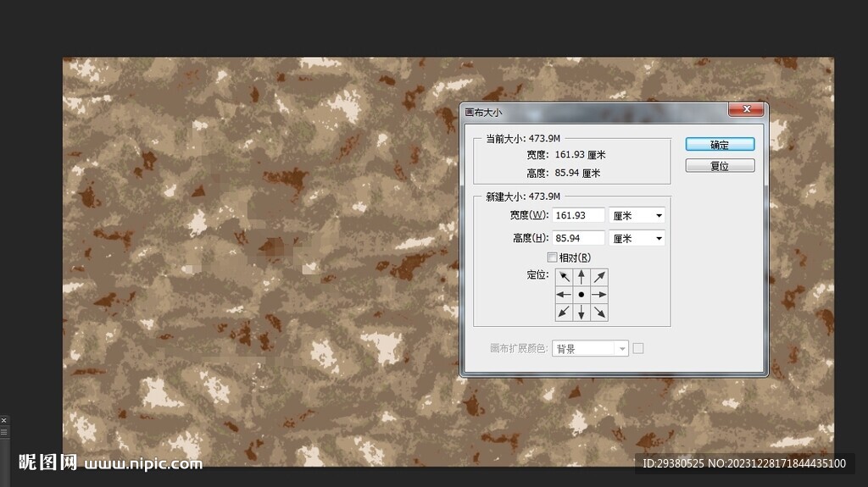
Task: Close the 画布大小 dialog
Action: 746,109
